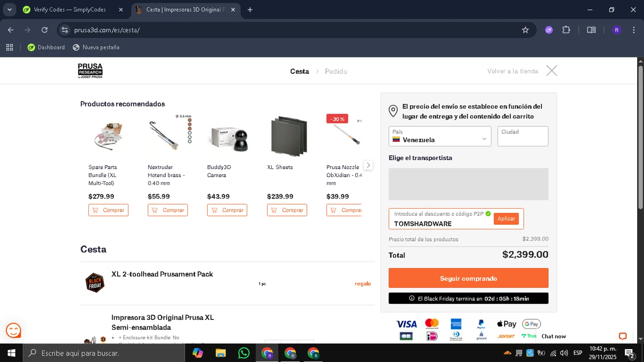Open the Chrome three-dot menu
Screen dimensions: 644x362
[x=634, y=30]
